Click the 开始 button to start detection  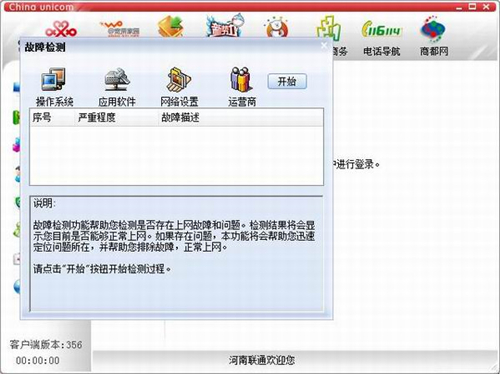[287, 81]
